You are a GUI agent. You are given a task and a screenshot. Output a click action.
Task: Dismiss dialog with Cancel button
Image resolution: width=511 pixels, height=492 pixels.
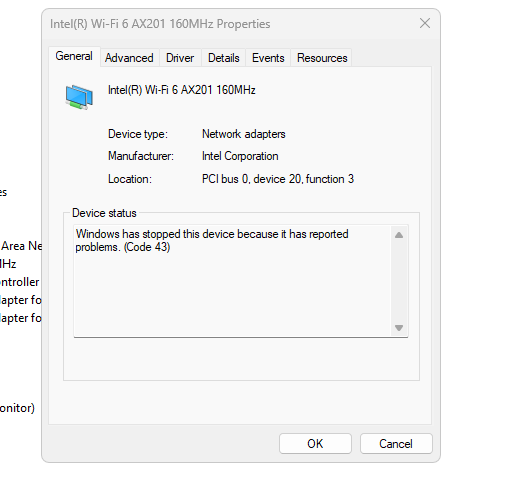[396, 444]
